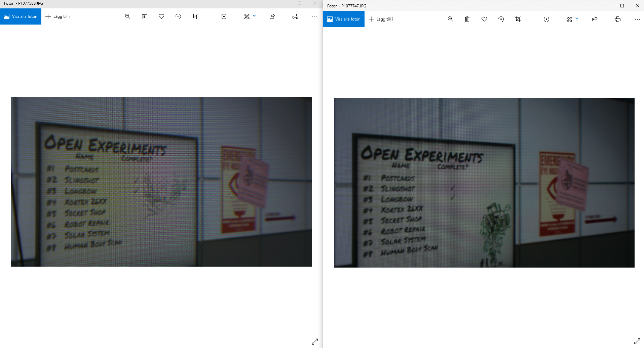Favorite the photo via heart icon, right window
This screenshot has width=644, height=348.
coord(484,19)
